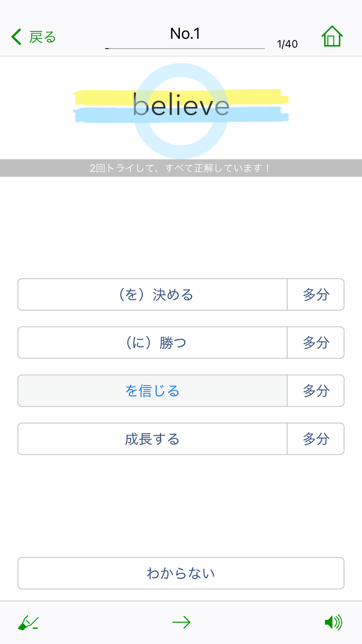
Task: Tap the 1/40 question counter
Action: coord(287,44)
